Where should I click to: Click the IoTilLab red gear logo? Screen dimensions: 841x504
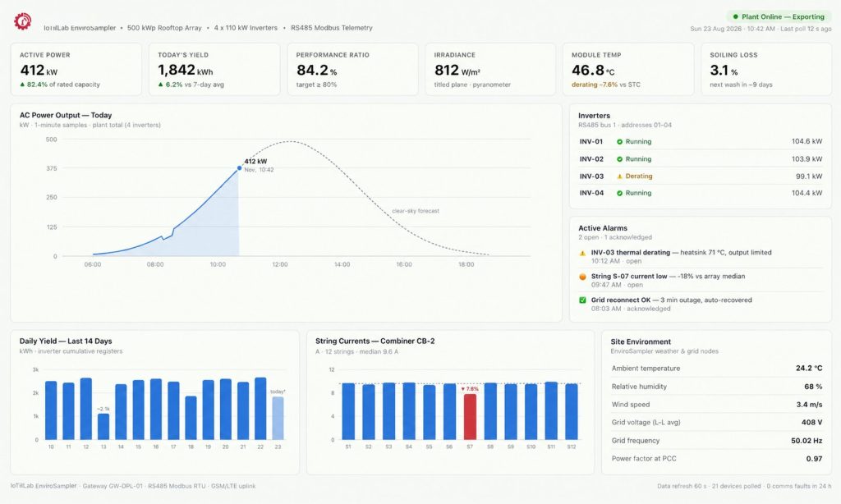(x=22, y=21)
